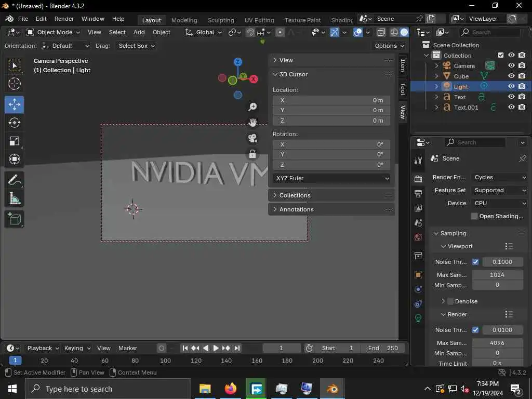Switch to the Item sidebar tab
532x399 pixels.
[403, 65]
